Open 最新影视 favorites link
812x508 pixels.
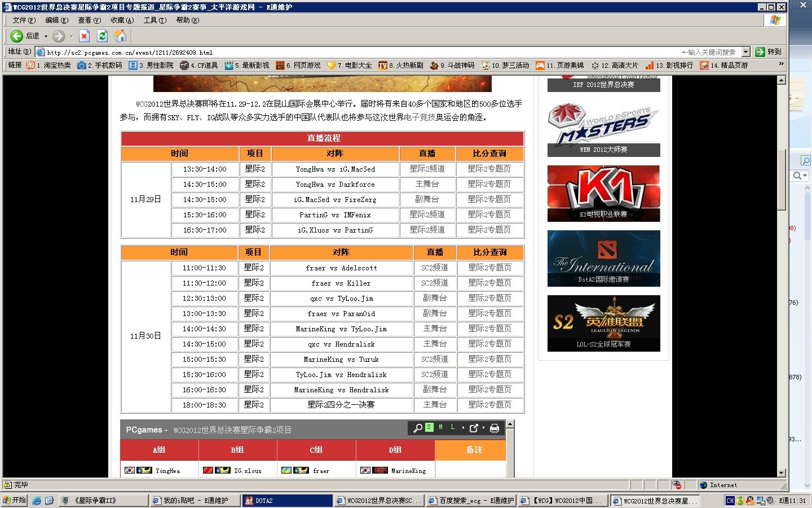(x=247, y=65)
